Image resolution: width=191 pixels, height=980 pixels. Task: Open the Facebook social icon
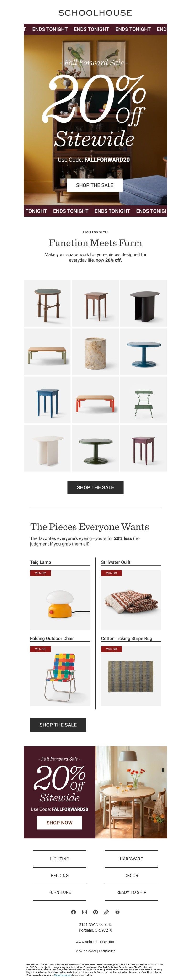click(74, 912)
